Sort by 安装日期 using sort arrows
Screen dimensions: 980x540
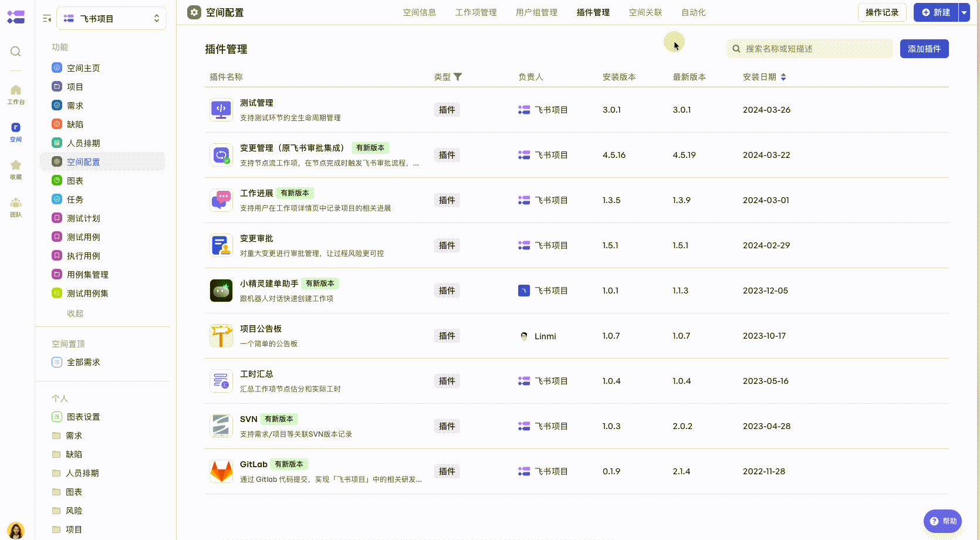tap(783, 77)
